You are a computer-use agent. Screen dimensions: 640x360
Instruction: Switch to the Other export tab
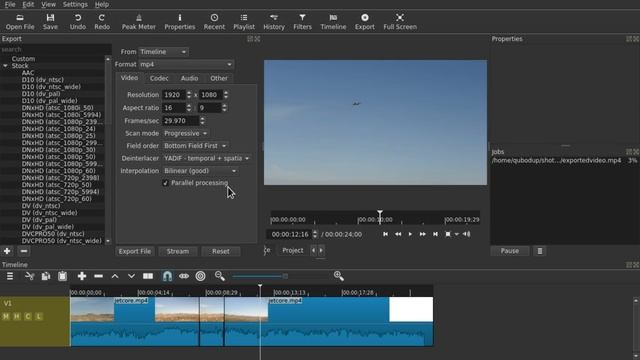219,78
